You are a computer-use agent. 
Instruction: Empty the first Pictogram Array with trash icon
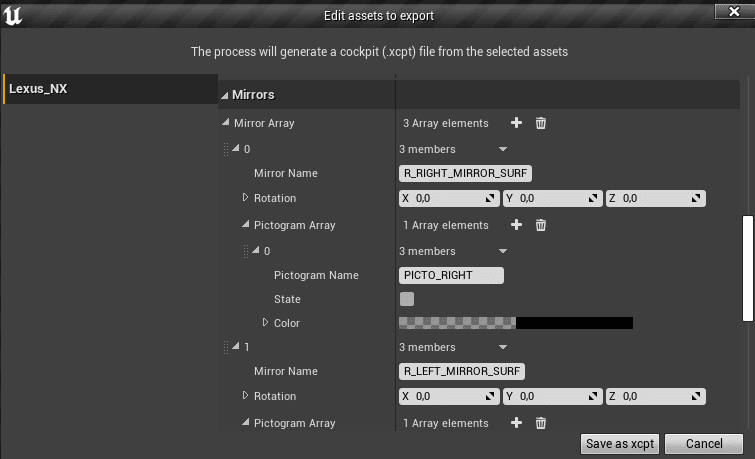tap(541, 225)
